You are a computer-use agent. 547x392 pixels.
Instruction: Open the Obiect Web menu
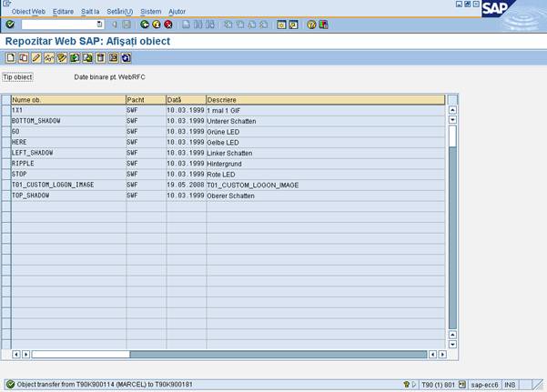tap(28, 12)
